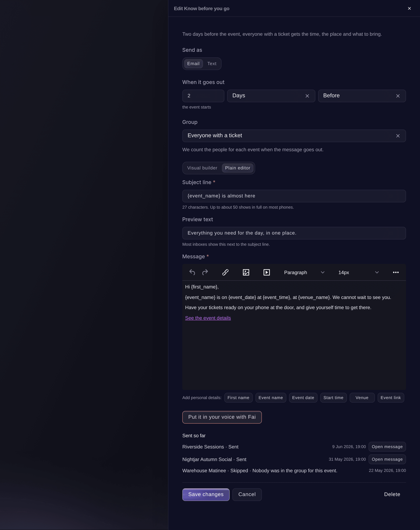Click into the Subject line field
420x530 pixels.
(x=294, y=196)
